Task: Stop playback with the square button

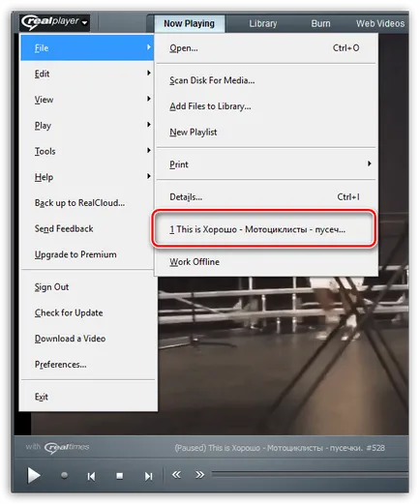Action: [x=120, y=476]
